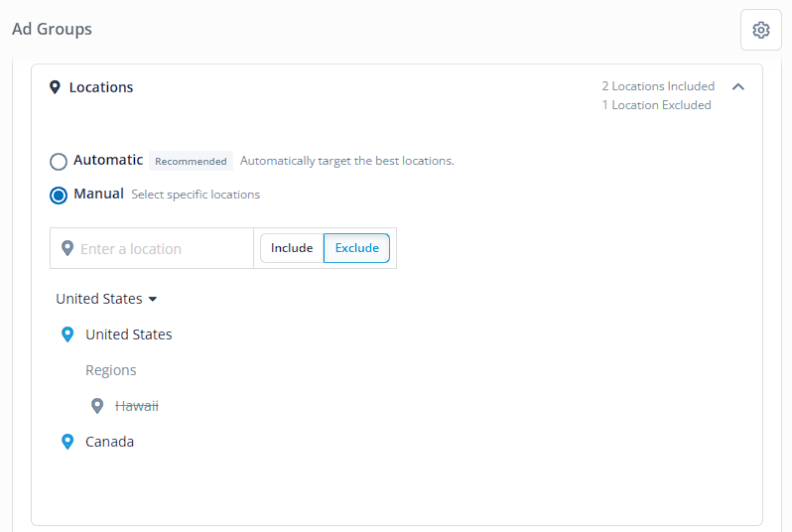Select the Manual radio button

point(59,195)
